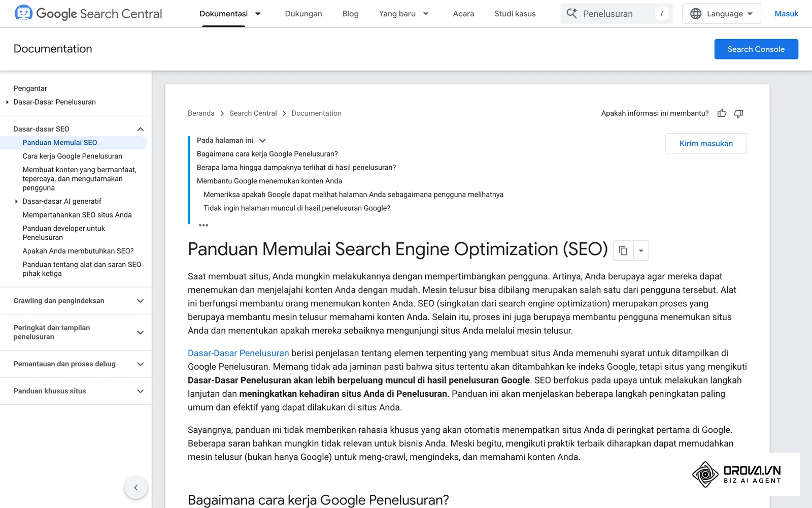
Task: Expand Dasar-Dasar Penelusuran tree item
Action: 7,102
